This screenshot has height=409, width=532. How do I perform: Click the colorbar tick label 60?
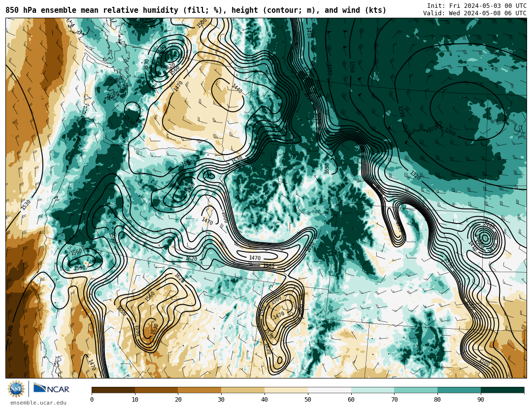(351, 400)
